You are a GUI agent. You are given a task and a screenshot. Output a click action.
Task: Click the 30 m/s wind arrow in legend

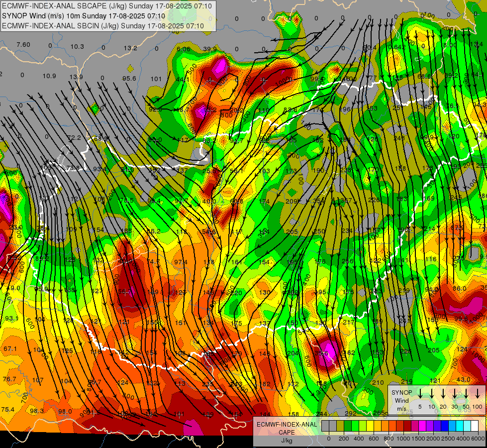point(455,394)
